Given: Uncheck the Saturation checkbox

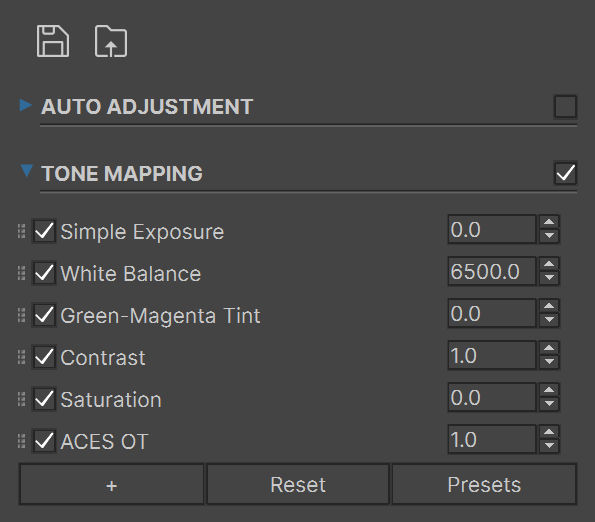Looking at the screenshot, I should click(44, 399).
